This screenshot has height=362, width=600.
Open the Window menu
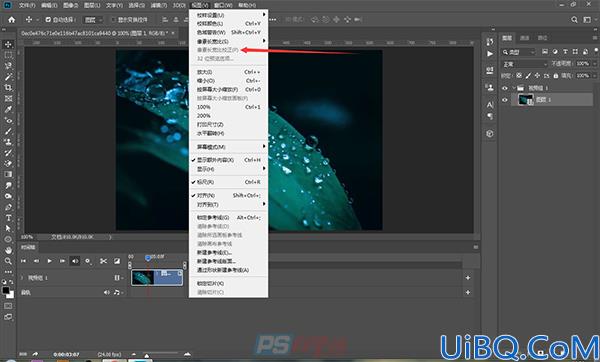coord(223,5)
